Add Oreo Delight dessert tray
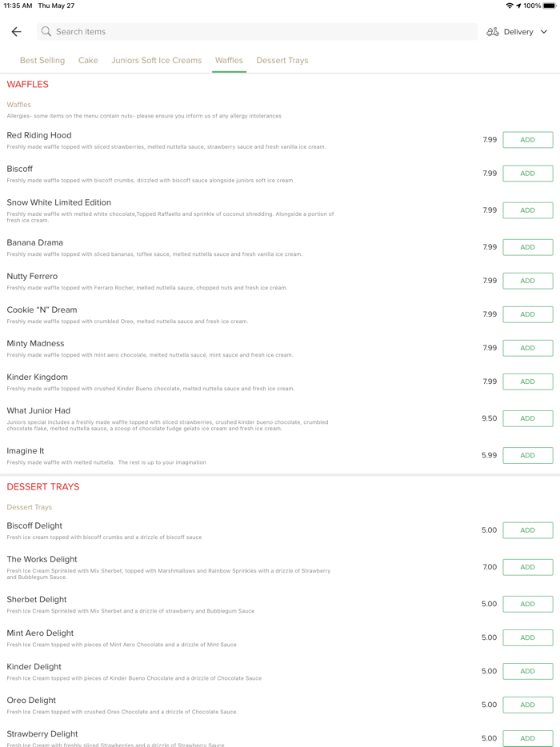The height and width of the screenshot is (747, 560). pyautogui.click(x=527, y=705)
